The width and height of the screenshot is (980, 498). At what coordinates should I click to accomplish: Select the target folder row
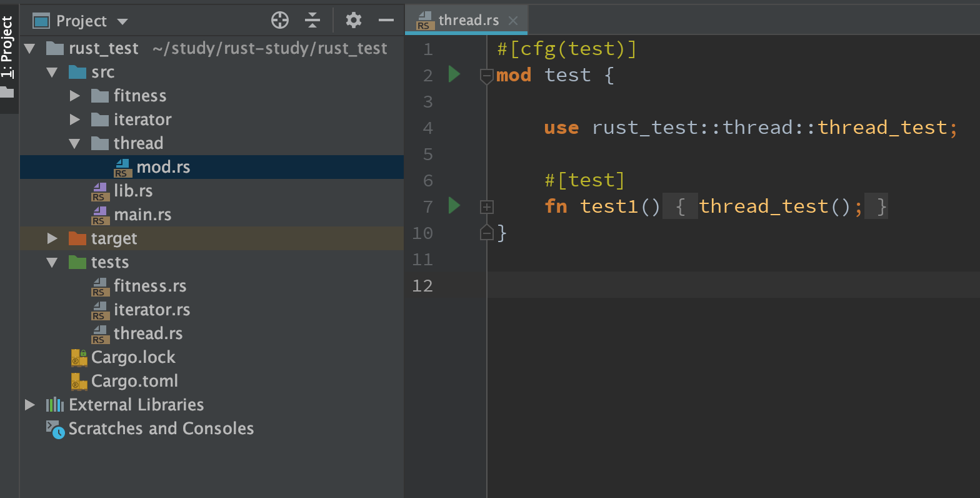click(x=212, y=238)
